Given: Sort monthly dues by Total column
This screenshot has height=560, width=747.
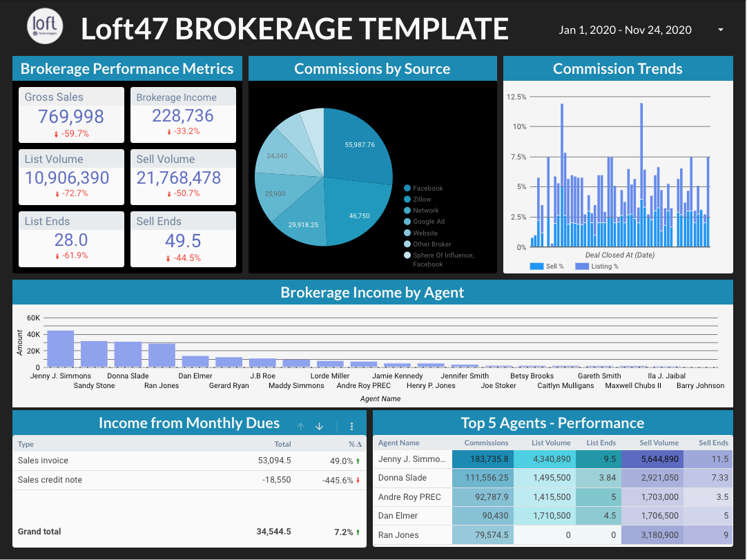Looking at the screenshot, I should click(x=282, y=444).
